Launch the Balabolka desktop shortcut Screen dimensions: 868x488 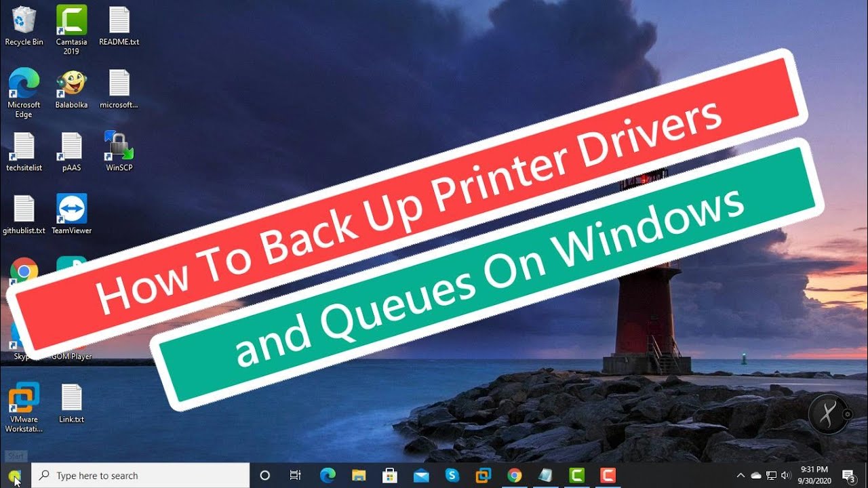click(71, 89)
